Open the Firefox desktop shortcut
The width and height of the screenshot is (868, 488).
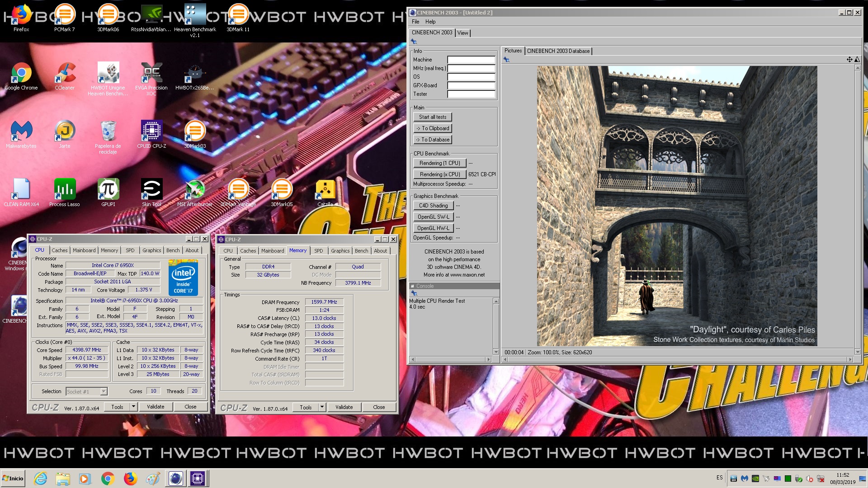[x=21, y=18]
